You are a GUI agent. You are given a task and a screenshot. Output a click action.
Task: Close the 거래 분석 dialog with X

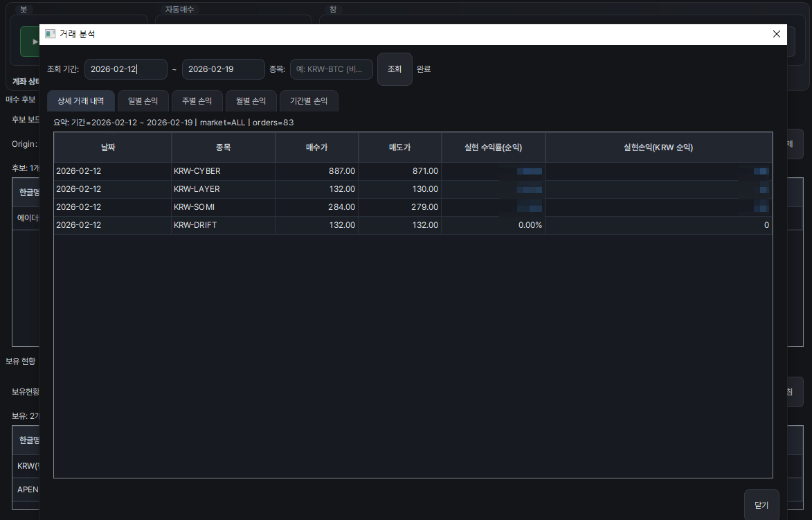coord(776,34)
